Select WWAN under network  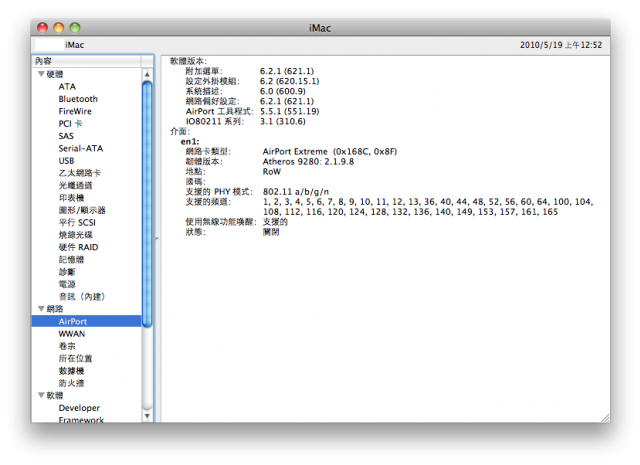pyautogui.click(x=71, y=334)
